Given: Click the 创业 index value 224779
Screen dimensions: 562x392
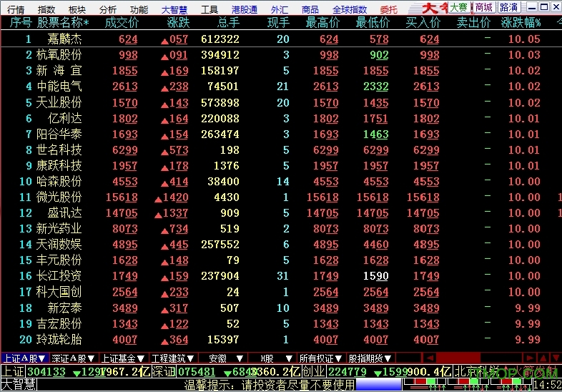Looking at the screenshot, I should pos(347,371).
